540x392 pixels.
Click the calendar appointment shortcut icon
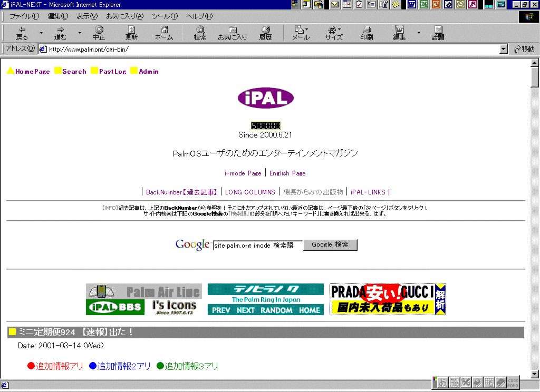pyautogui.click(x=347, y=4)
